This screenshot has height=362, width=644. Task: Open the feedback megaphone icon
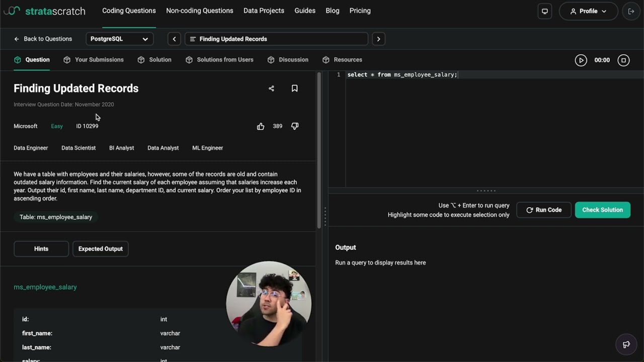626,344
